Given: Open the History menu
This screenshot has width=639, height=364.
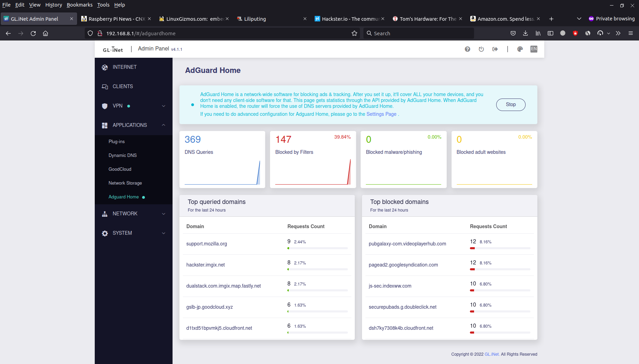Looking at the screenshot, I should point(54,5).
